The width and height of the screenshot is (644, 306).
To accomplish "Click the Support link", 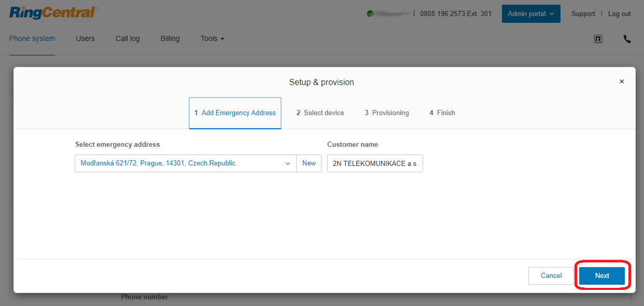I will [x=583, y=14].
